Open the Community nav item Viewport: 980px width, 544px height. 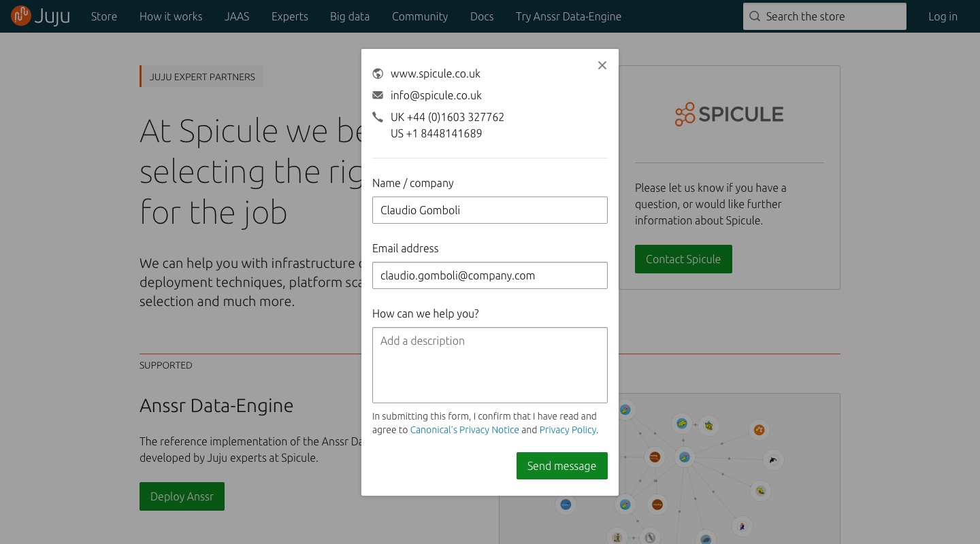click(x=420, y=16)
